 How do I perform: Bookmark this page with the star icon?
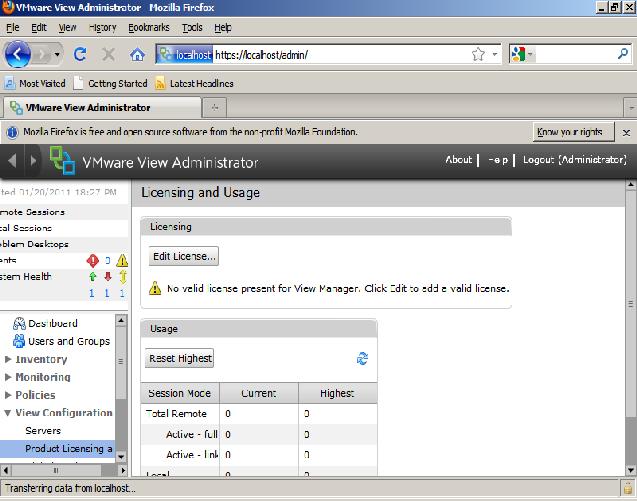pos(478,54)
